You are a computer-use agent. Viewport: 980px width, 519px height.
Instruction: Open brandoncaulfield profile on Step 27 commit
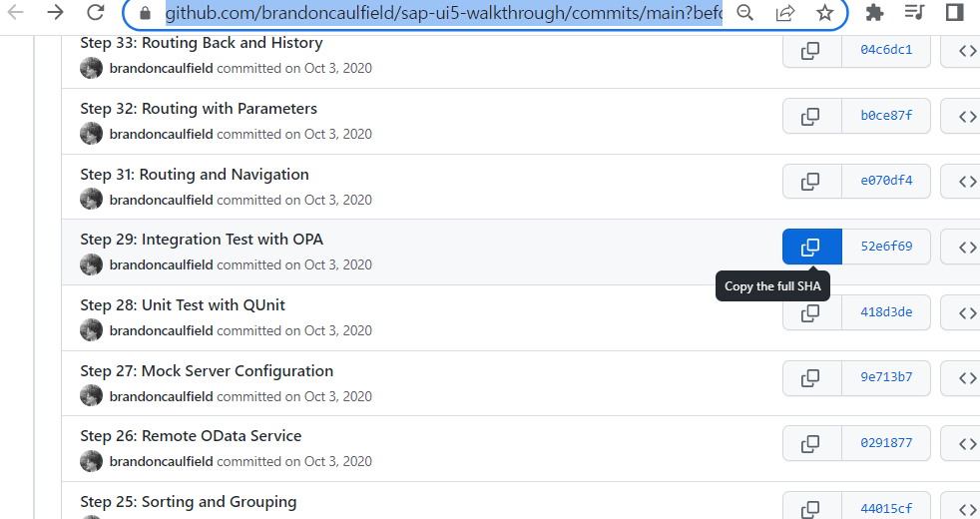(162, 396)
